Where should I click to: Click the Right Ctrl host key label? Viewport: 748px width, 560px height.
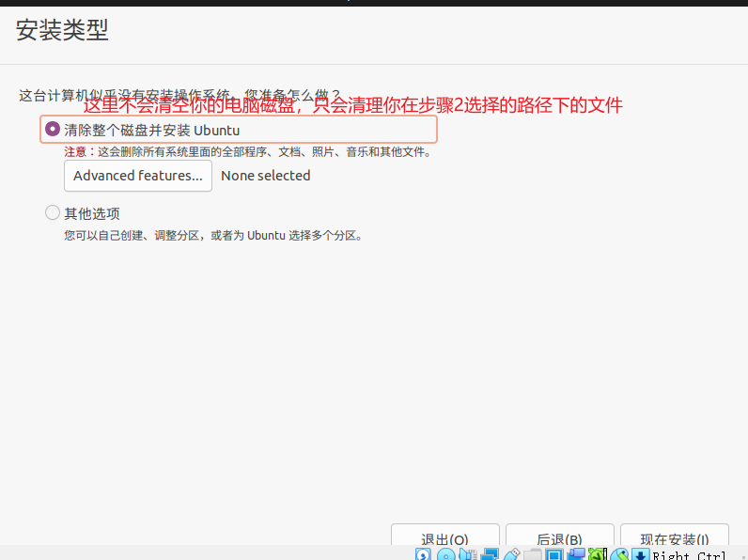(x=689, y=555)
